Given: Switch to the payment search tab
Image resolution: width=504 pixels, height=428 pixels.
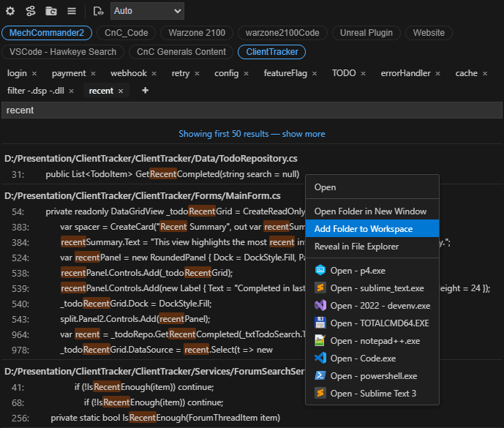Looking at the screenshot, I should coord(69,73).
